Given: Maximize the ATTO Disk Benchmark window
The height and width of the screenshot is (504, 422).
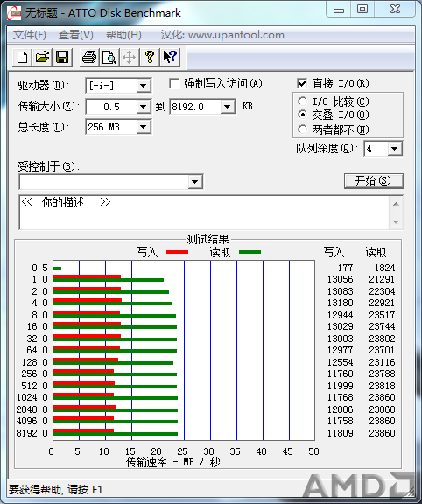Looking at the screenshot, I should [362, 9].
